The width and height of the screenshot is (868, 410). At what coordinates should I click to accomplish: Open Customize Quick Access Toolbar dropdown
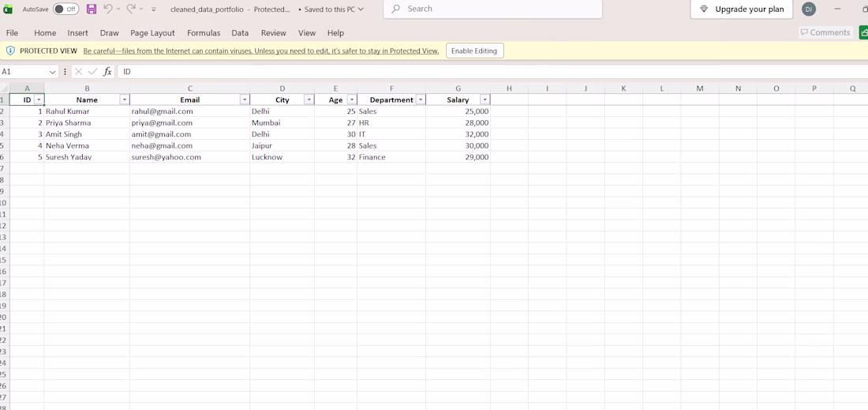coord(153,9)
